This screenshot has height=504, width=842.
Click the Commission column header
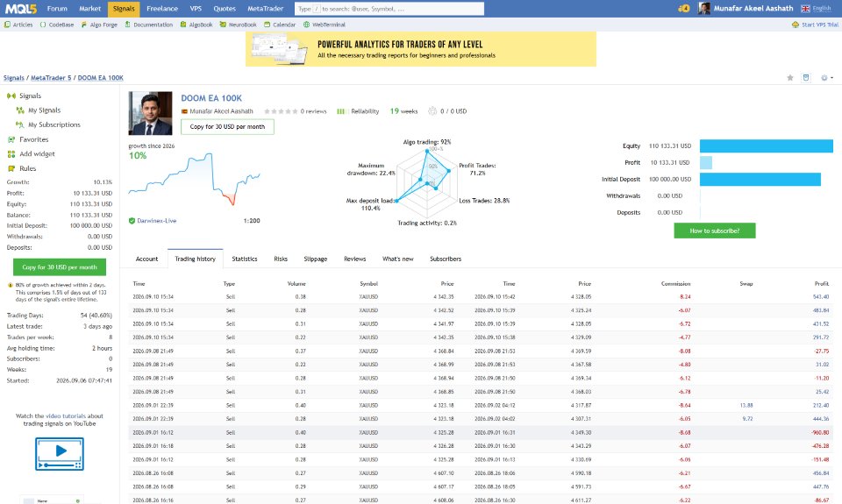click(675, 283)
